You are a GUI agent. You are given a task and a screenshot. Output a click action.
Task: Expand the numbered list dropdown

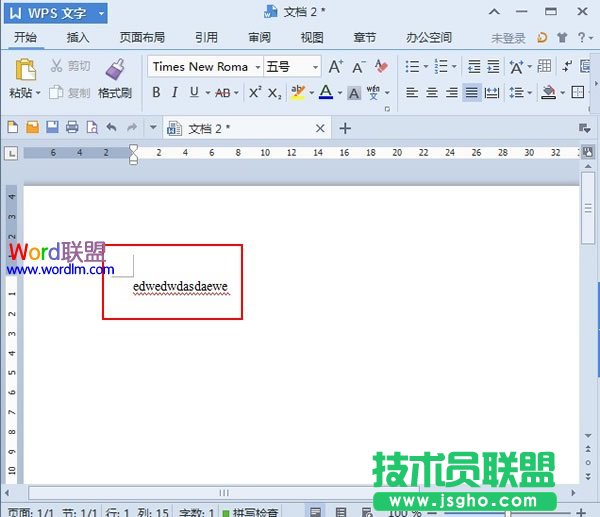(454, 67)
